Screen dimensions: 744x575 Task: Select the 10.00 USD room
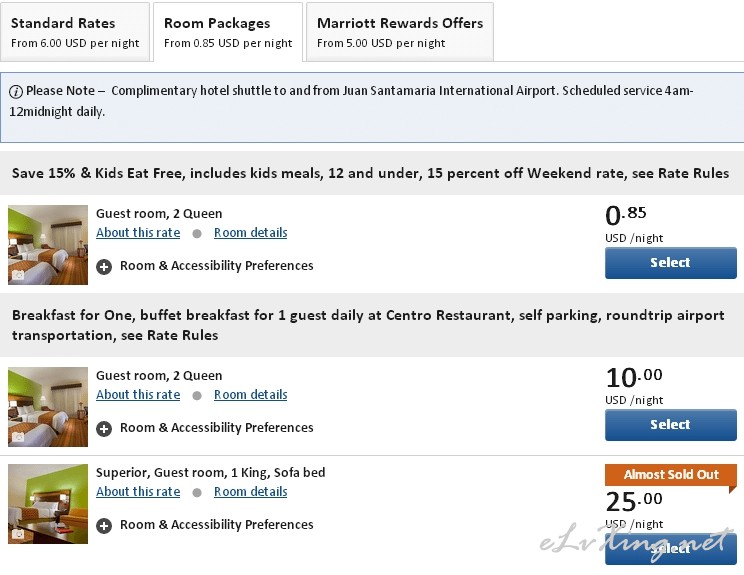pos(670,425)
